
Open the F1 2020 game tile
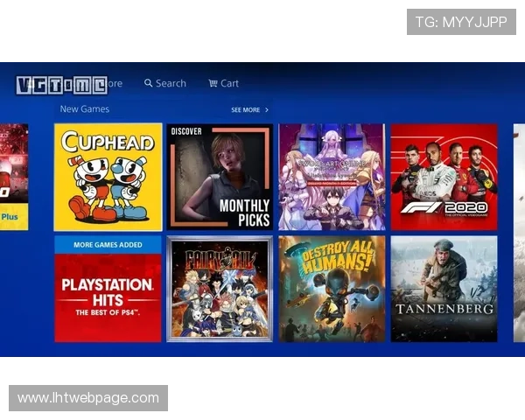pyautogui.click(x=444, y=177)
